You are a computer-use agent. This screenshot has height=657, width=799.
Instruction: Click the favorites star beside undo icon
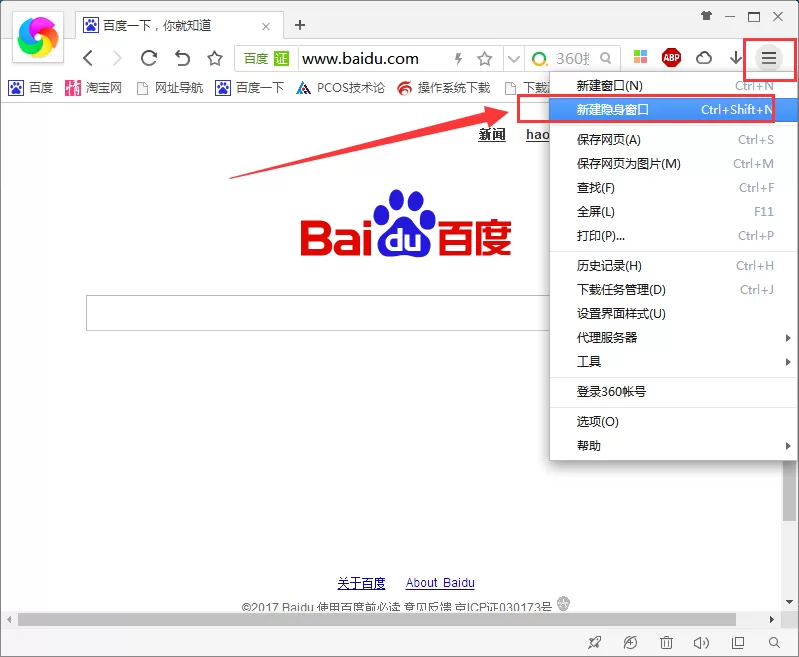pyautogui.click(x=215, y=58)
